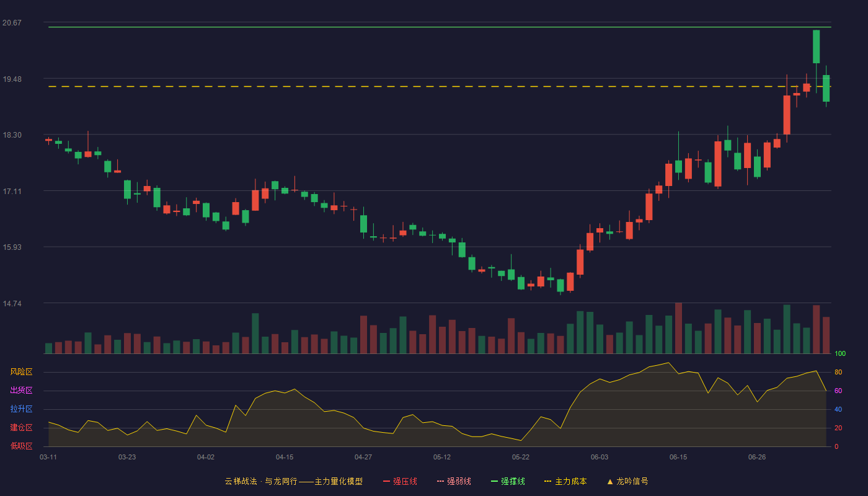Click the 06-03 date label
This screenshot has height=496, width=868.
[x=600, y=457]
